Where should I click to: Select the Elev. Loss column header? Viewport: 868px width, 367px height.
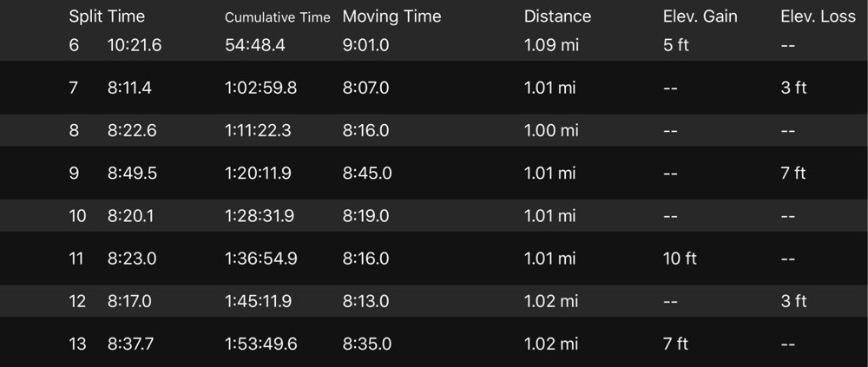(x=819, y=16)
